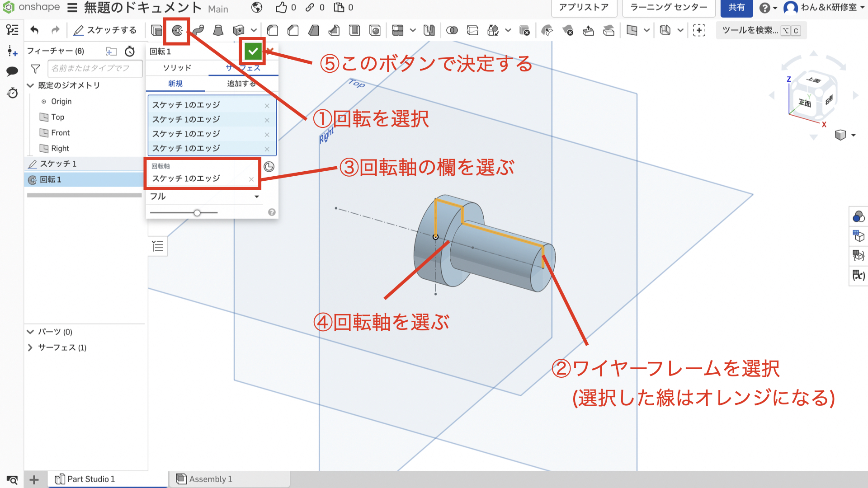Select the Modify fillet tool
Image resolution: width=868 pixels, height=488 pixels.
[x=547, y=30]
